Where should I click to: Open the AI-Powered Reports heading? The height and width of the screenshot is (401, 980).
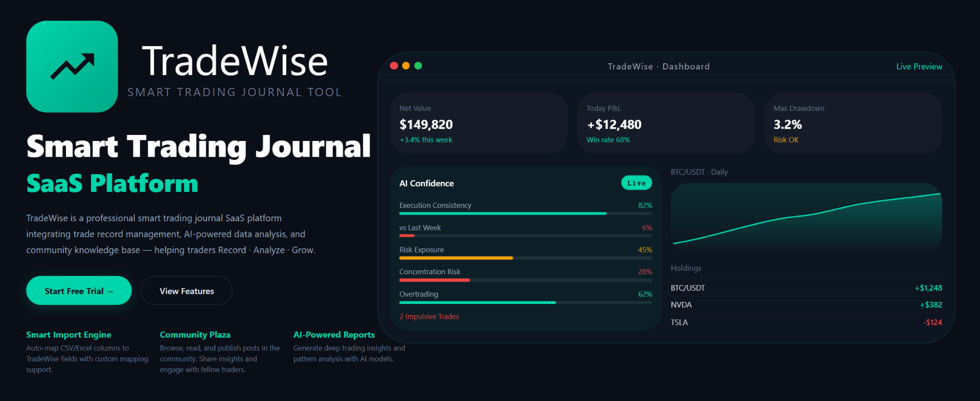[334, 335]
